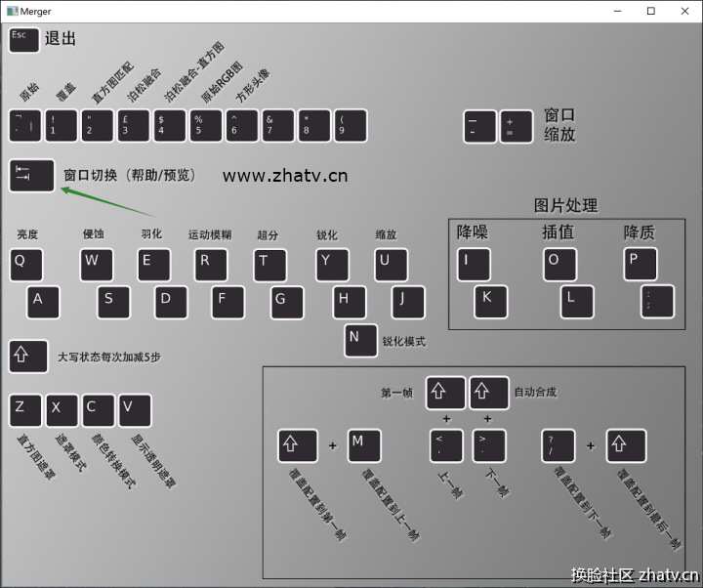Click the Y key under 锐化
This screenshot has width=703, height=588.
click(332, 265)
